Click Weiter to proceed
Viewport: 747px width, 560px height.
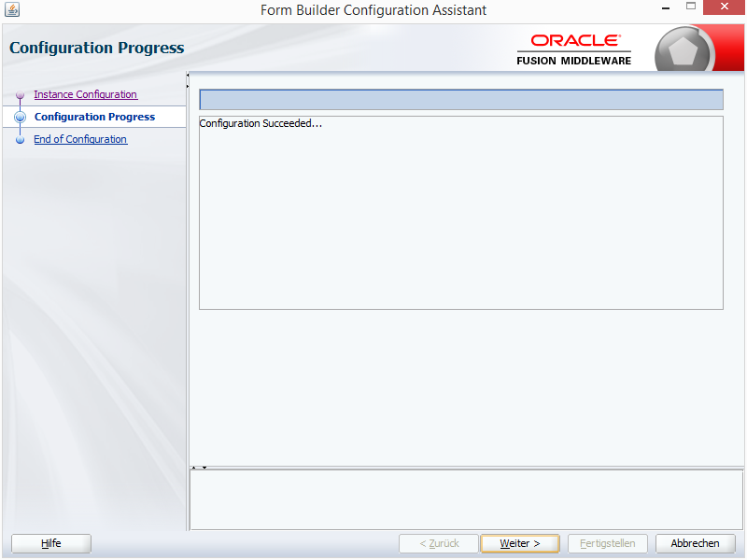click(520, 543)
